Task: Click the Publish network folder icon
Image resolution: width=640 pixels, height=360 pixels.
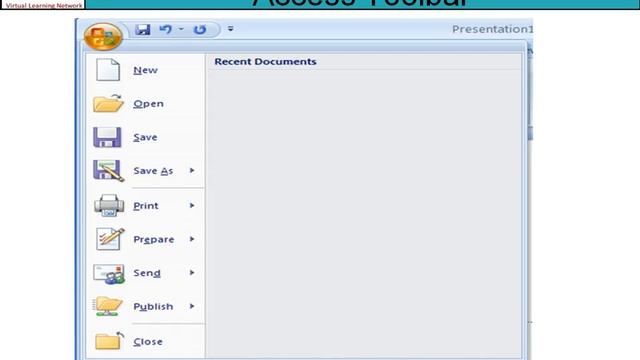Action: [x=107, y=306]
